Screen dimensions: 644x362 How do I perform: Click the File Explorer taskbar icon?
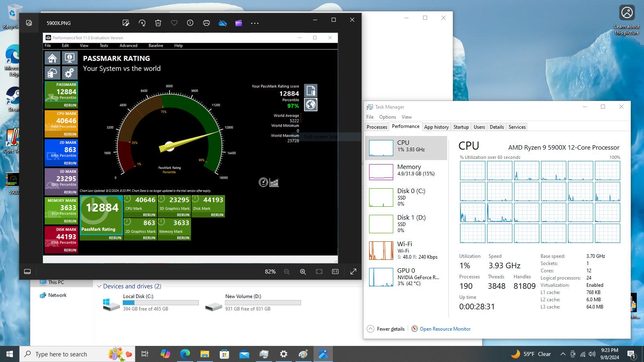click(x=204, y=354)
